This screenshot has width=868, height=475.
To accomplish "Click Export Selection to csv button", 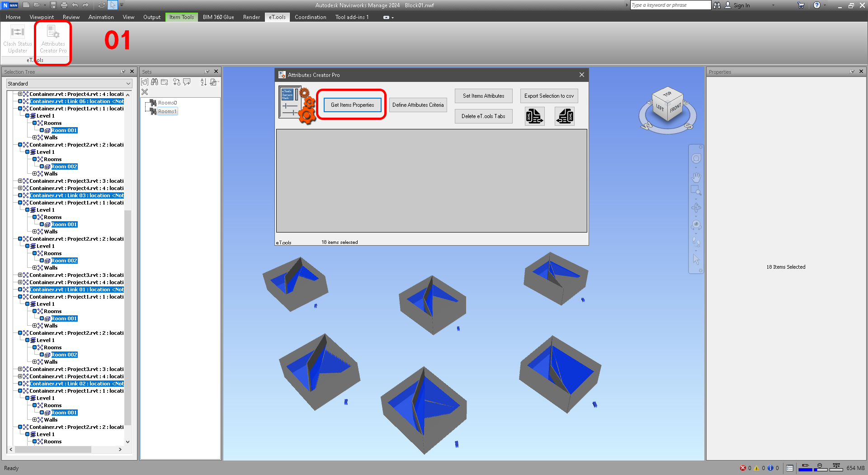I will [549, 96].
